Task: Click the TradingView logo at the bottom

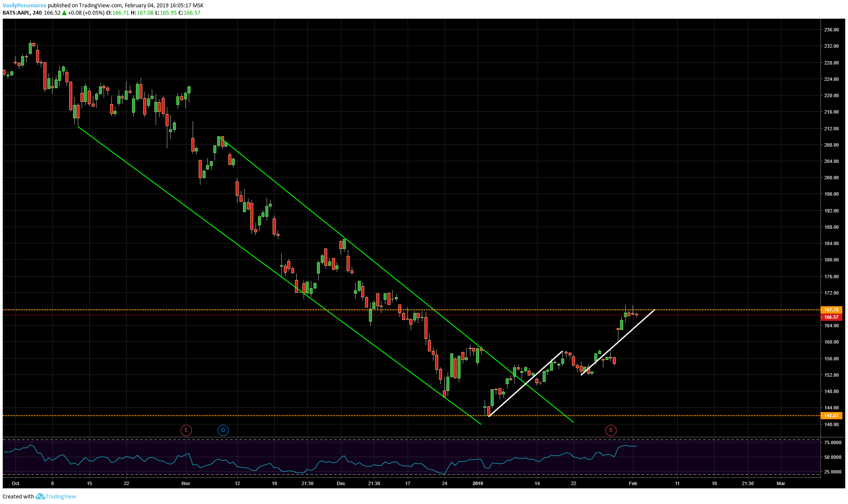Action: [40, 496]
